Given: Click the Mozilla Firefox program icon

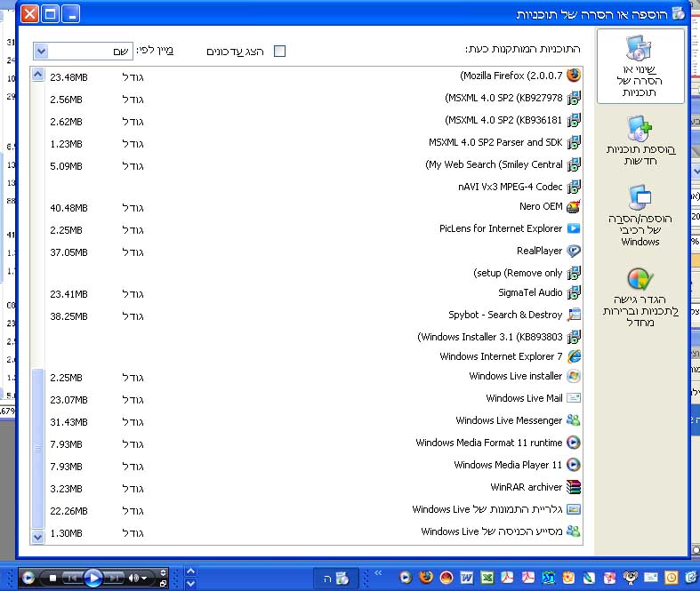Looking at the screenshot, I should [574, 76].
